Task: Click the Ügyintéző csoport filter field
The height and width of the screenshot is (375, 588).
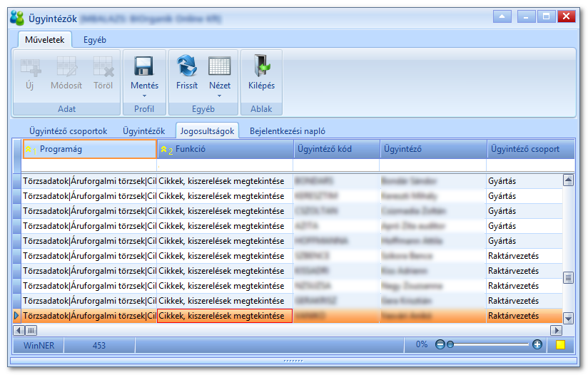Action: click(x=531, y=165)
